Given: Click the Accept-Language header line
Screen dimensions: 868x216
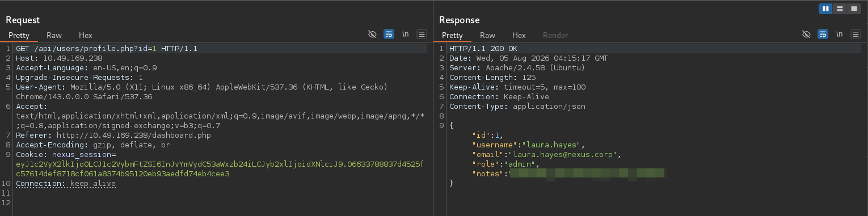Looking at the screenshot, I should click(x=86, y=68).
